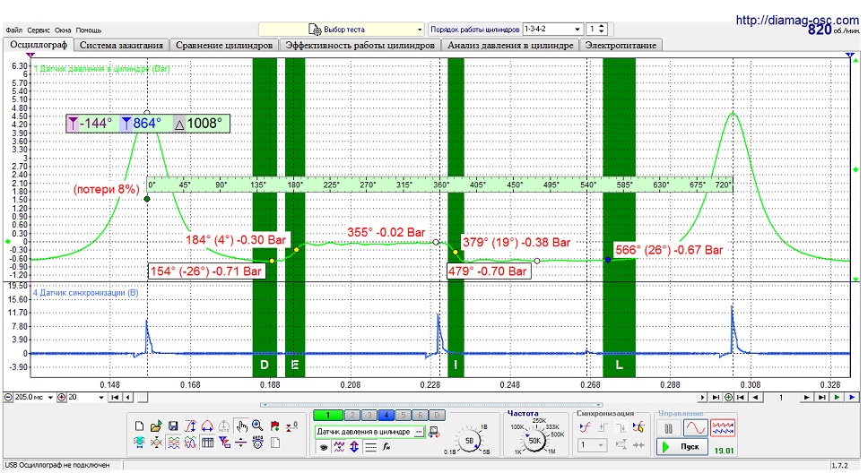The image size is (868, 473).
Task: Toggle channel visibility eye icon
Action: (x=324, y=446)
